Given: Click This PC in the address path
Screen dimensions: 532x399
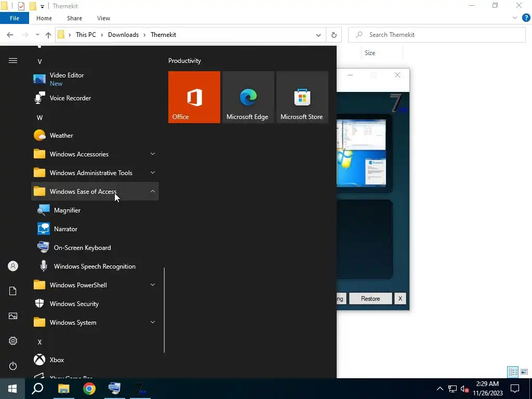Looking at the screenshot, I should pyautogui.click(x=86, y=35).
